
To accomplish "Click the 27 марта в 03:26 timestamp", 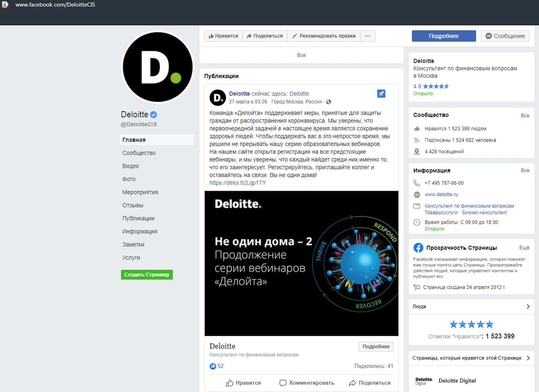I will pyautogui.click(x=248, y=102).
